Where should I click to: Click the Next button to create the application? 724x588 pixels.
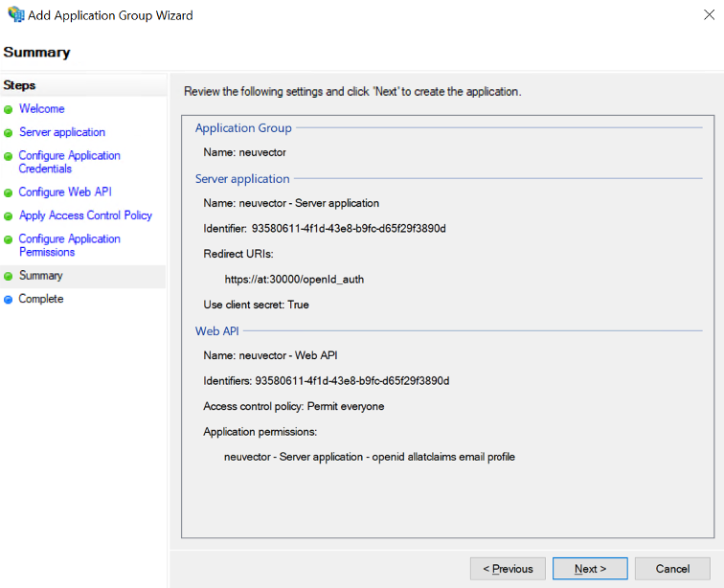[x=590, y=568]
